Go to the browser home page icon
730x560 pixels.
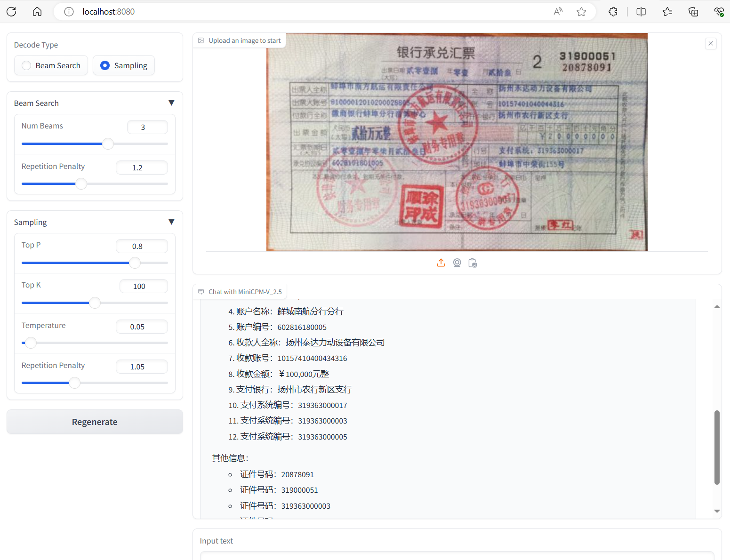pos(37,12)
